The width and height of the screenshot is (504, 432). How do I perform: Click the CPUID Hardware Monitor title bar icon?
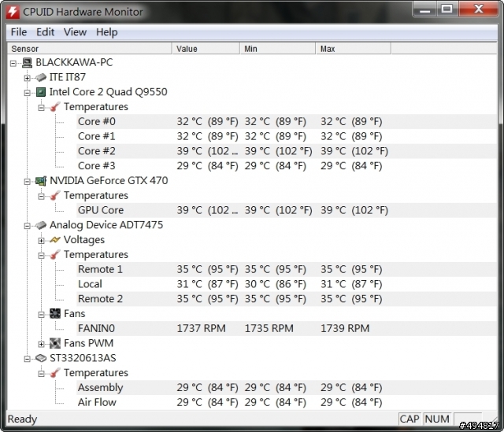tap(13, 12)
